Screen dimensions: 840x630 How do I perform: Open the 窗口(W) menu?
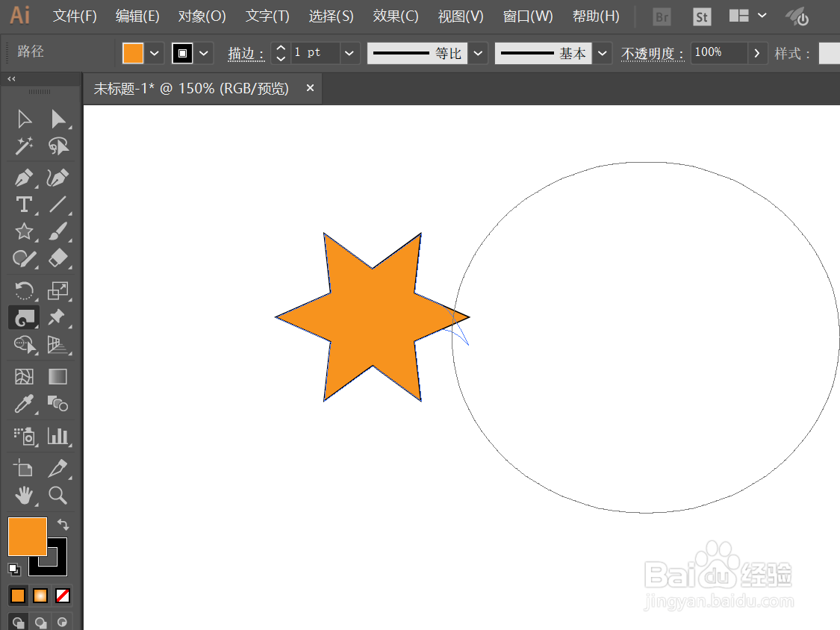pyautogui.click(x=528, y=16)
